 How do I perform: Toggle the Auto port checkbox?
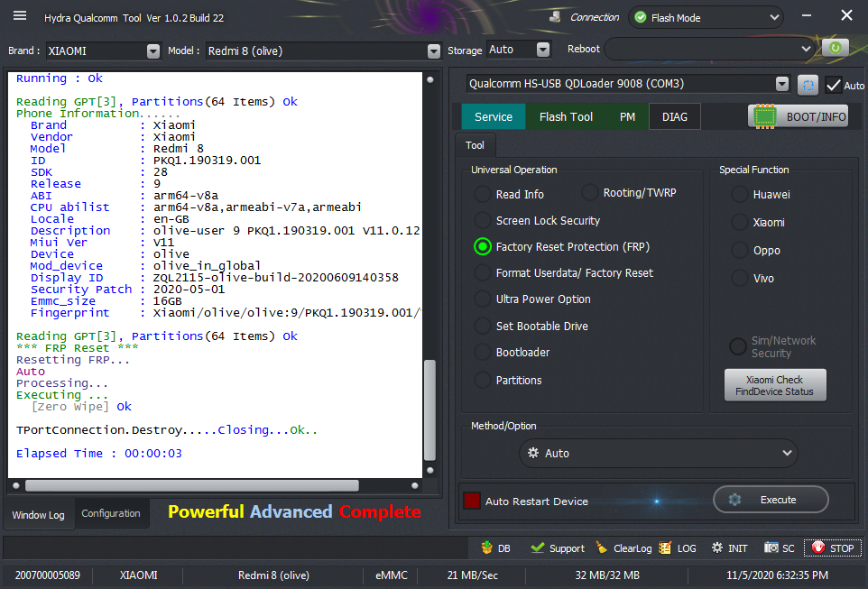coord(833,86)
